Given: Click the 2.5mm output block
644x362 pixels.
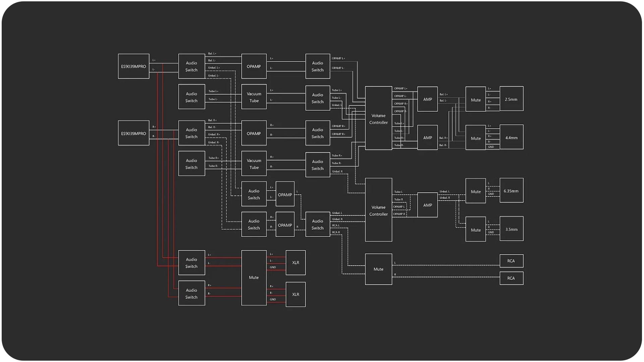Looking at the screenshot, I should tap(511, 99).
